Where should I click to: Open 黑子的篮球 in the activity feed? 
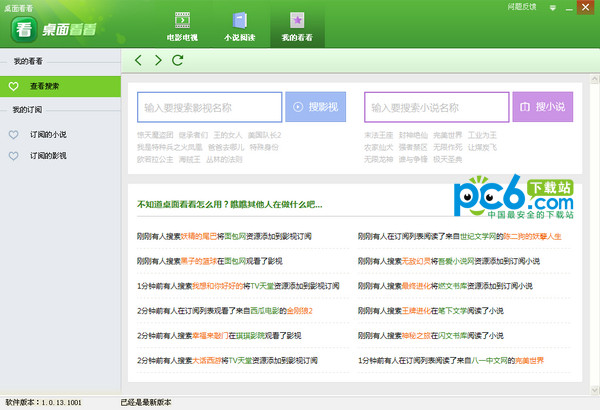[x=199, y=261]
